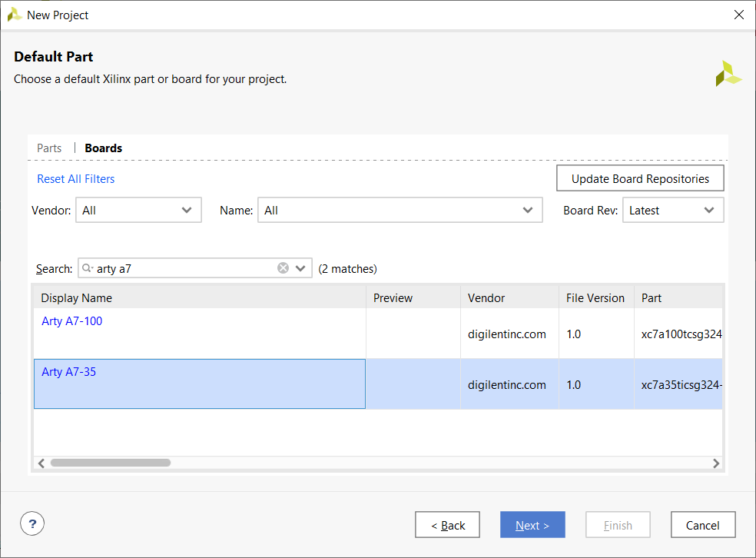The image size is (756, 558).
Task: Click the search magnifier icon
Action: [x=87, y=268]
